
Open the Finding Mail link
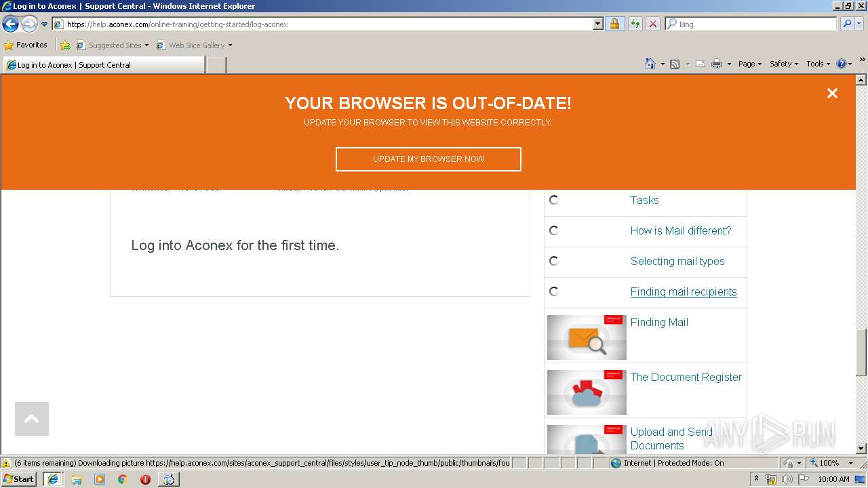click(659, 322)
